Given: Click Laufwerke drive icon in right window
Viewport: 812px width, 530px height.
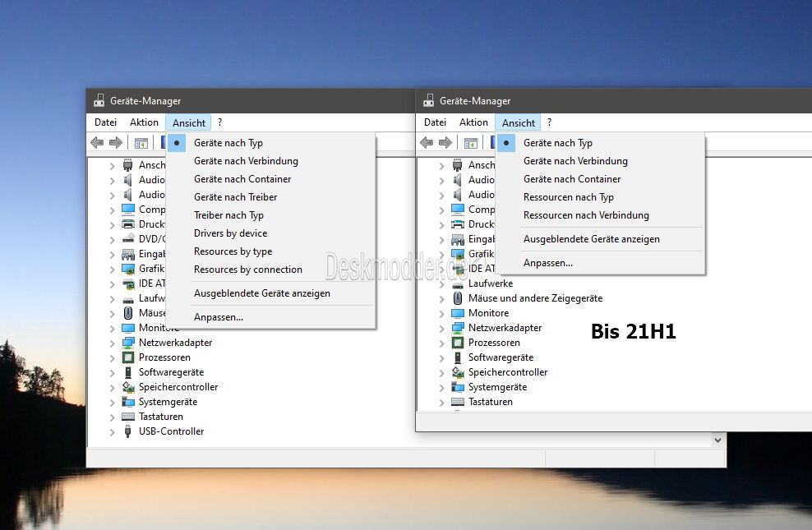Looking at the screenshot, I should (x=458, y=284).
